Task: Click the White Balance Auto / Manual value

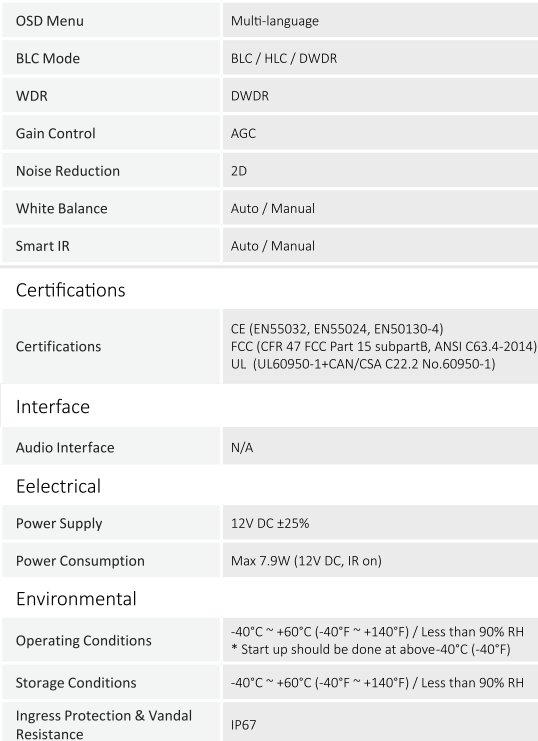Action: pyautogui.click(x=273, y=208)
